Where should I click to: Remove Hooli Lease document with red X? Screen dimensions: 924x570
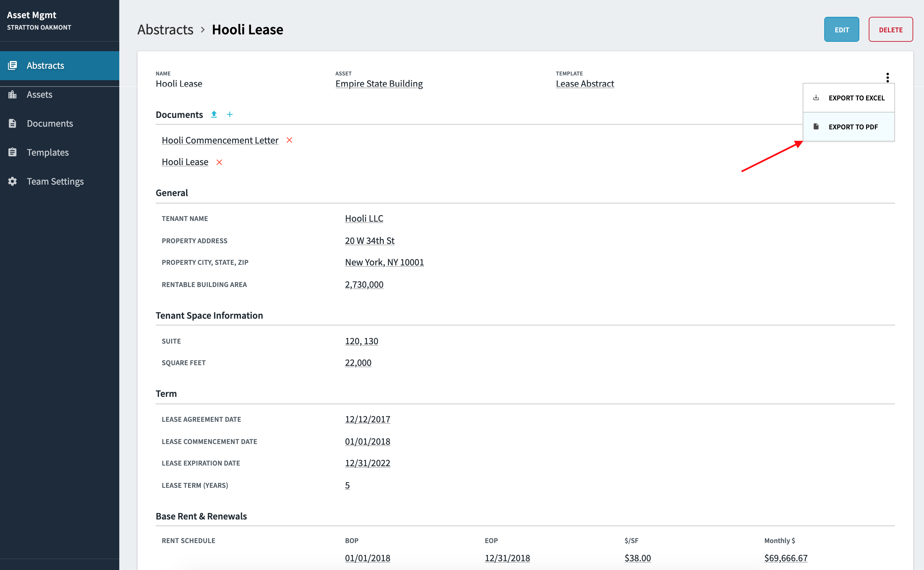[x=219, y=162]
